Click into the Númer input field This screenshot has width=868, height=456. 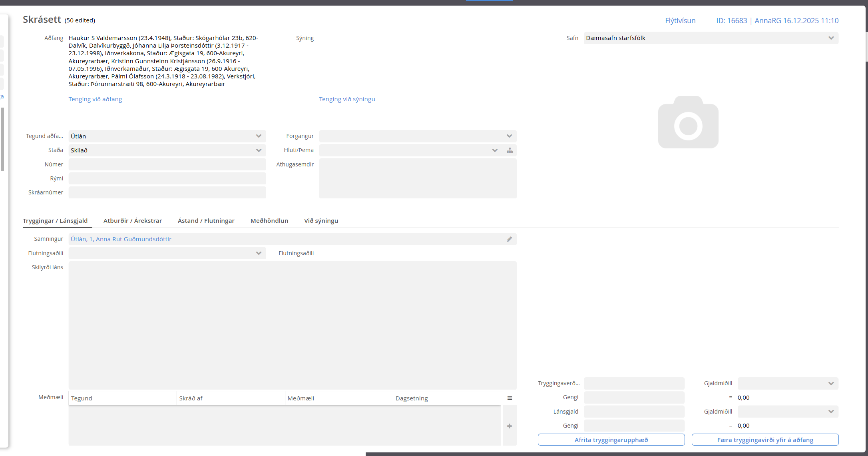click(167, 164)
